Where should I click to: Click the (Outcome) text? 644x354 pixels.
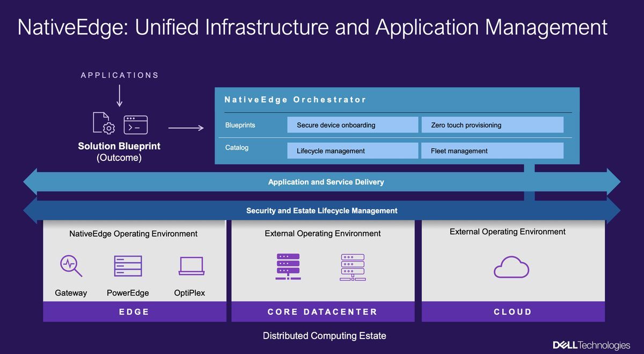pos(119,158)
